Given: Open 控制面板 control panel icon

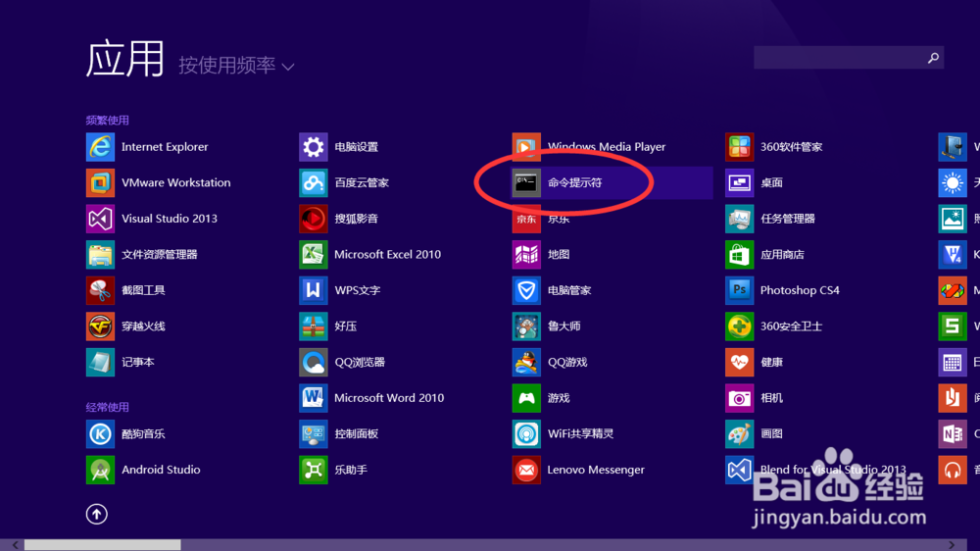Looking at the screenshot, I should [314, 434].
